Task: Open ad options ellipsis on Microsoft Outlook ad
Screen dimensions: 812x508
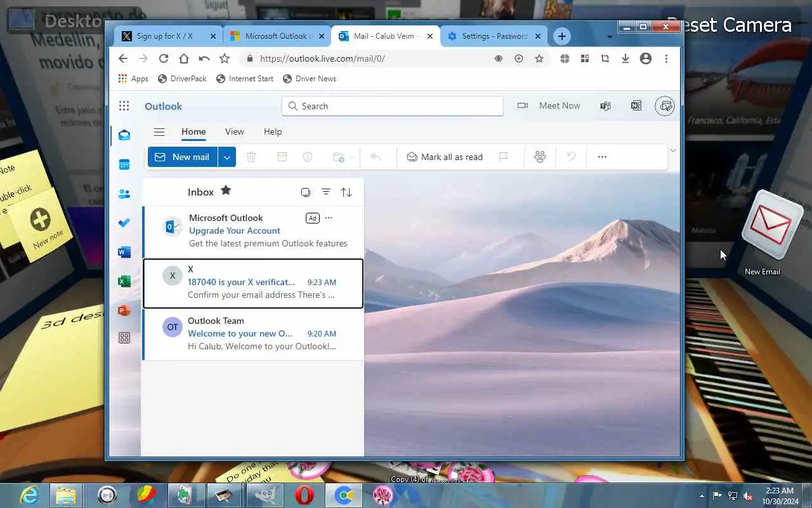Action: coord(329,218)
